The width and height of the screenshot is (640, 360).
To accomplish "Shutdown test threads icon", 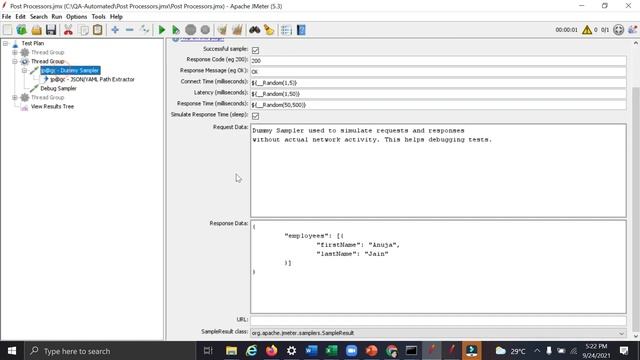I will 205,30.
